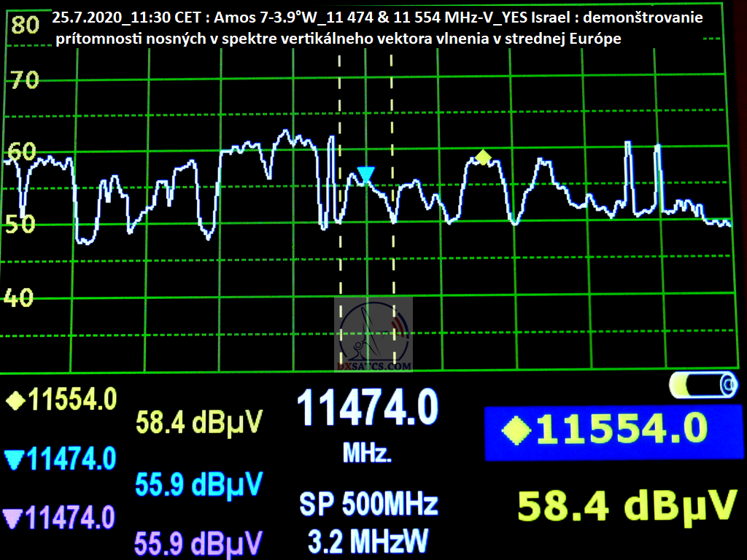Screen dimensions: 747x560
Task: Select the yellow diamond marker on the spectrum trace
Action: click(483, 157)
